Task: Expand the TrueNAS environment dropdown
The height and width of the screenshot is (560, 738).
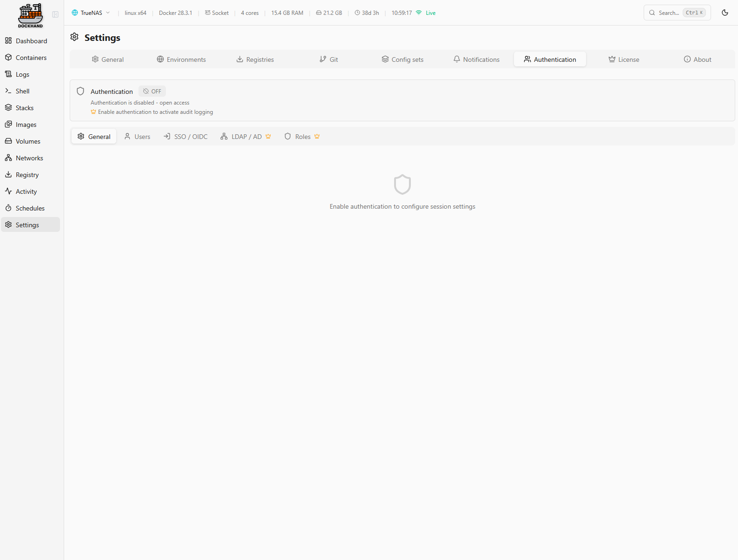Action: [91, 13]
